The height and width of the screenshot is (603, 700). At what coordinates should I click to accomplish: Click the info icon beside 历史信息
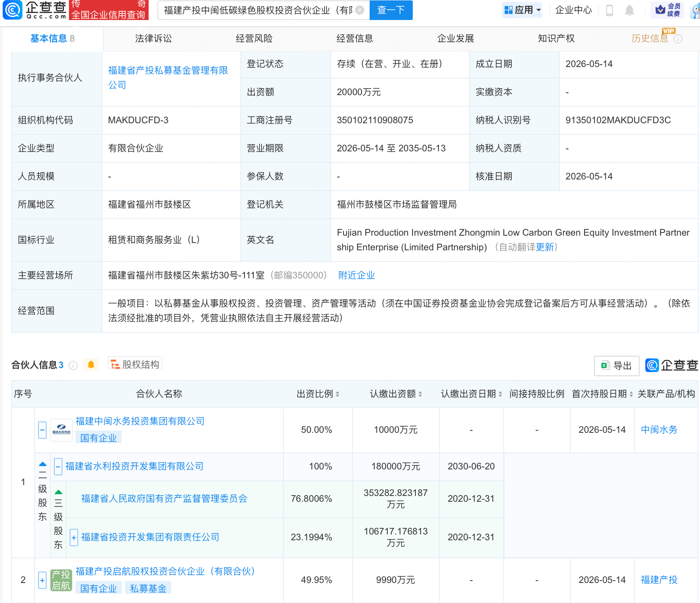tap(678, 39)
